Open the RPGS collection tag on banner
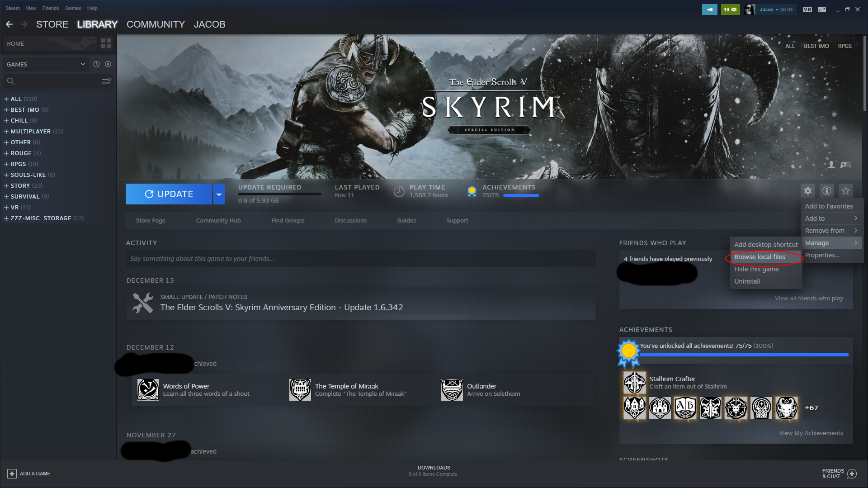 pos(844,46)
